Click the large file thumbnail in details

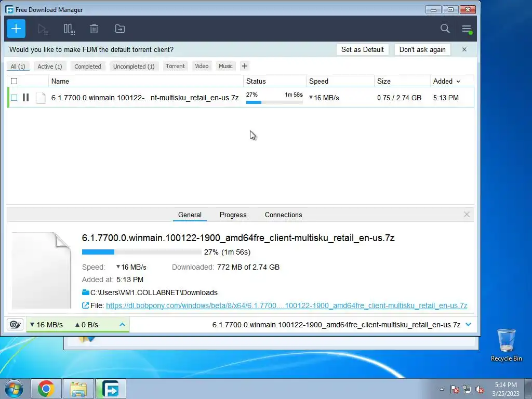[x=42, y=270]
